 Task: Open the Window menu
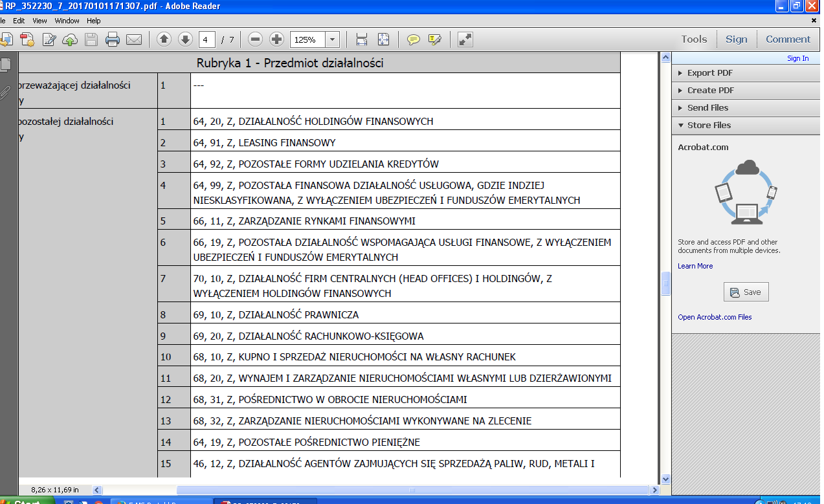(67, 21)
